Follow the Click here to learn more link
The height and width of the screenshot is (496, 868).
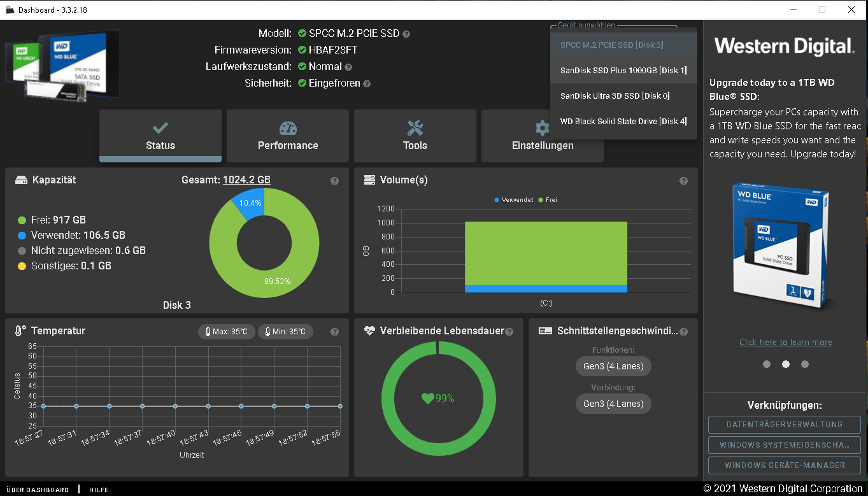pos(786,342)
